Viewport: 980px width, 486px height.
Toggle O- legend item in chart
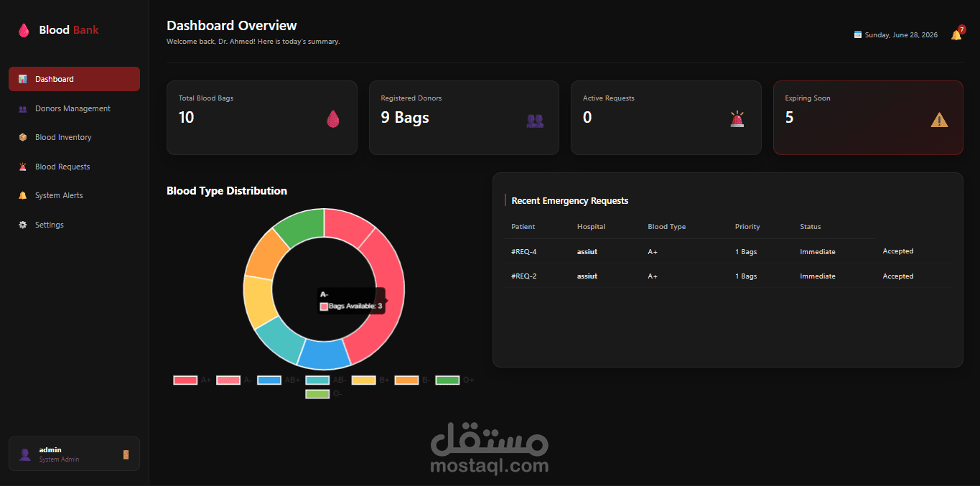[x=324, y=393]
